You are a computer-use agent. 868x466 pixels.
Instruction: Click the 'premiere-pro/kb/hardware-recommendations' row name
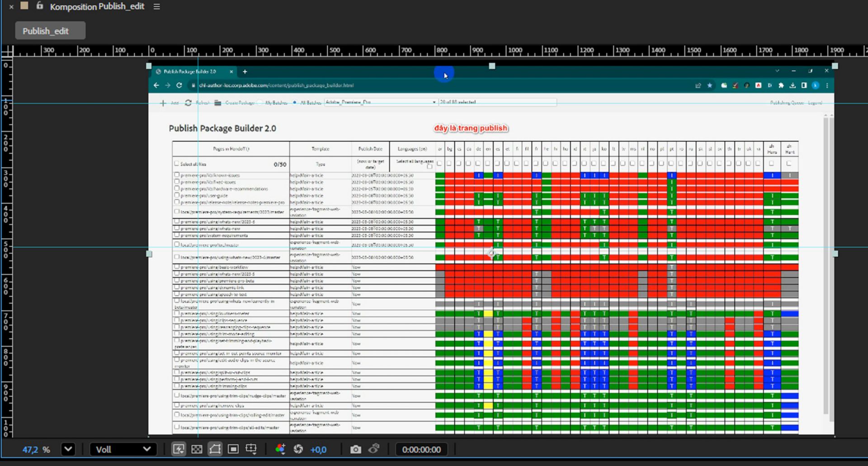click(224, 189)
